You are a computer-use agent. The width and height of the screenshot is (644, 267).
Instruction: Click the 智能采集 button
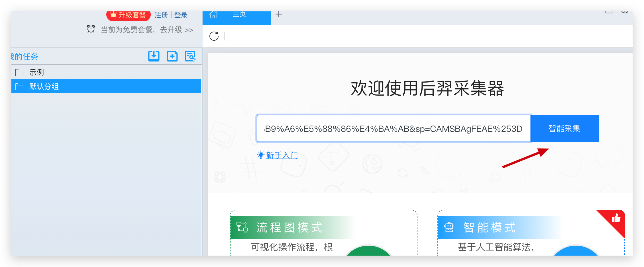point(564,128)
